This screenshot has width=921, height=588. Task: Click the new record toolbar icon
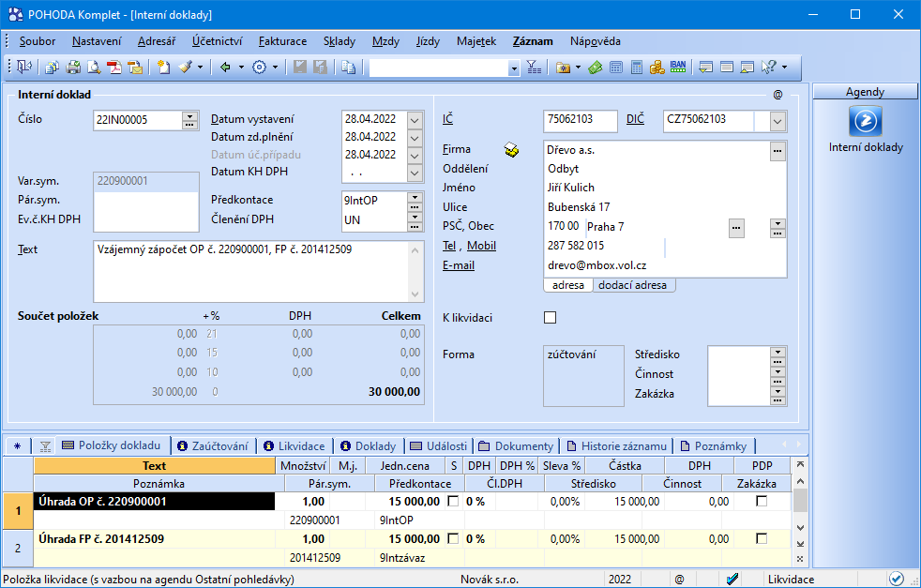(x=164, y=68)
